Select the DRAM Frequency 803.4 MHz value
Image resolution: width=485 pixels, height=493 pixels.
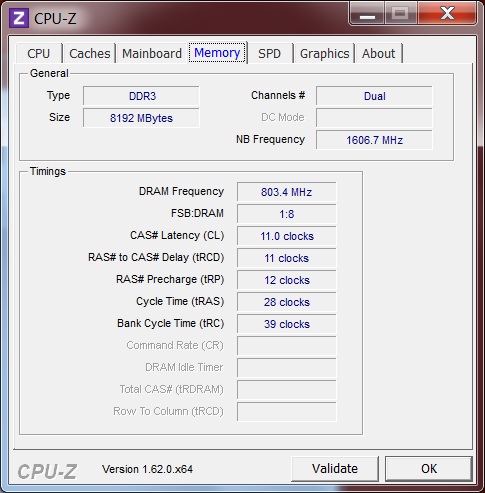[x=287, y=192]
